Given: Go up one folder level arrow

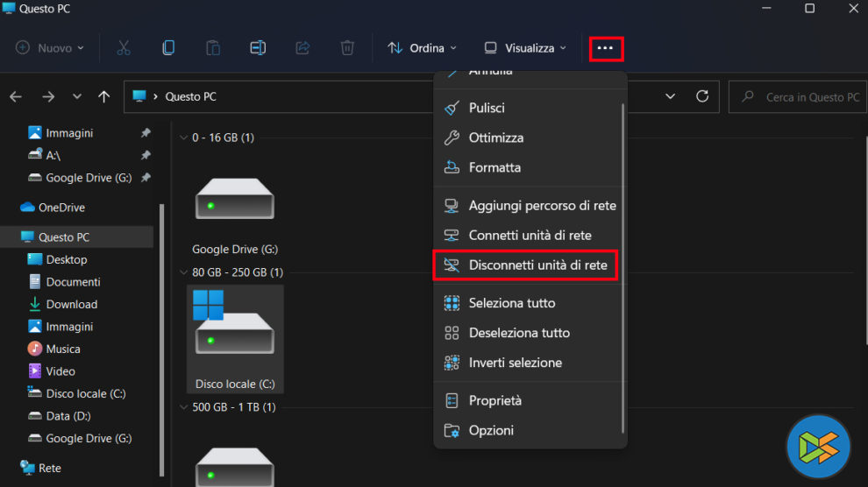Looking at the screenshot, I should (104, 96).
